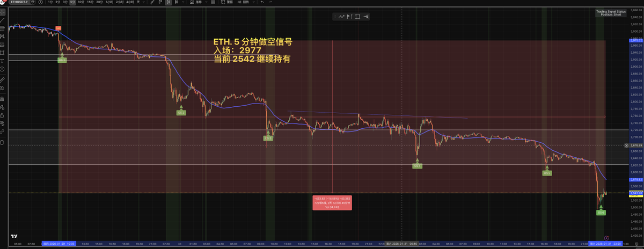Open the 指标 indicators menu
Viewport: 644px width, 249px height.
coord(196,2)
